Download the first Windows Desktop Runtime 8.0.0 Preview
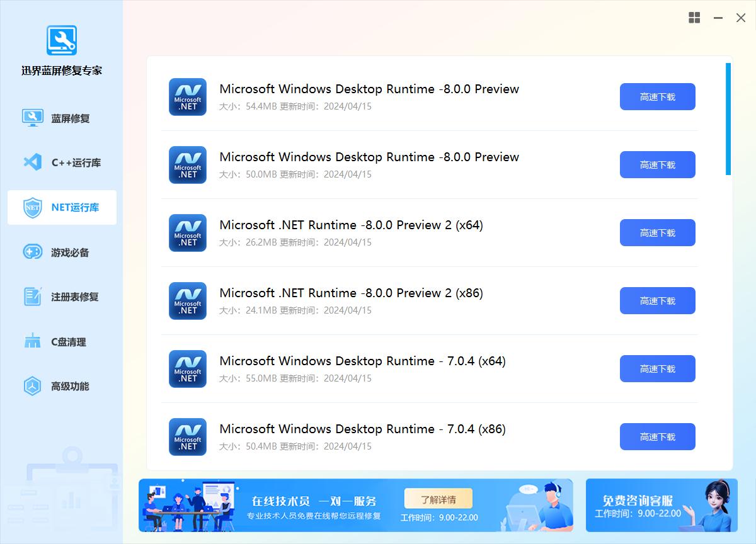The width and height of the screenshot is (756, 544). 657,97
